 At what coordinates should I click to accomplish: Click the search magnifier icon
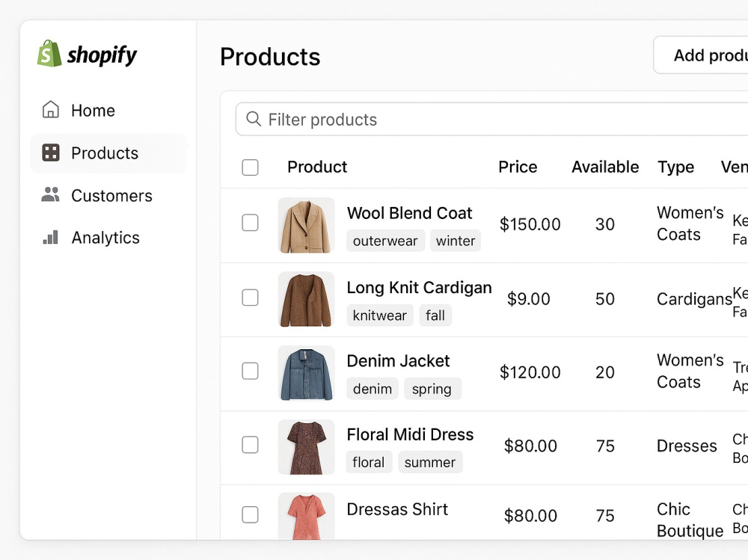coord(254,119)
